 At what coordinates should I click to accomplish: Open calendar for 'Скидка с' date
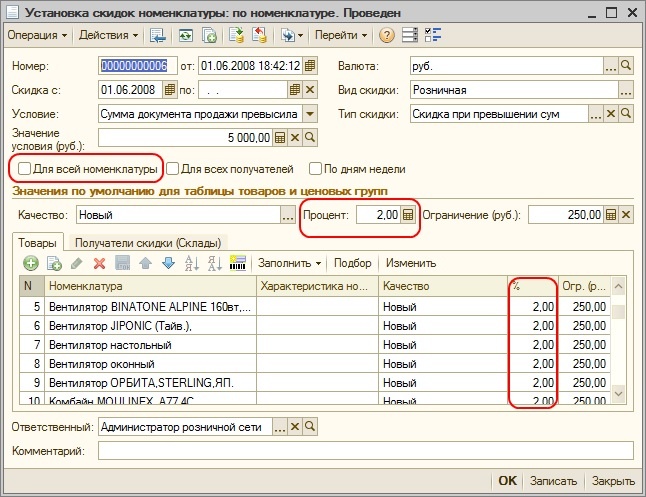tap(169, 89)
